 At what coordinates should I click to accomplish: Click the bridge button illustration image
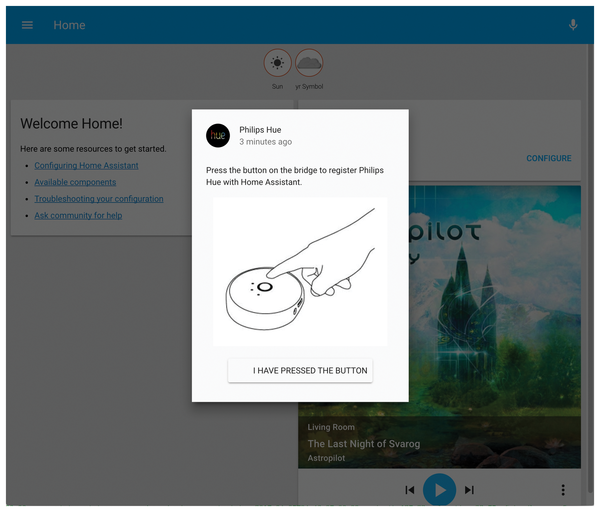(300, 272)
